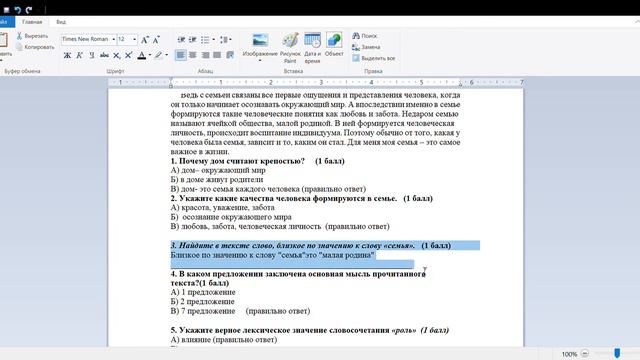640x360 pixels.
Task: Justify the text alignment
Action: pos(217,55)
